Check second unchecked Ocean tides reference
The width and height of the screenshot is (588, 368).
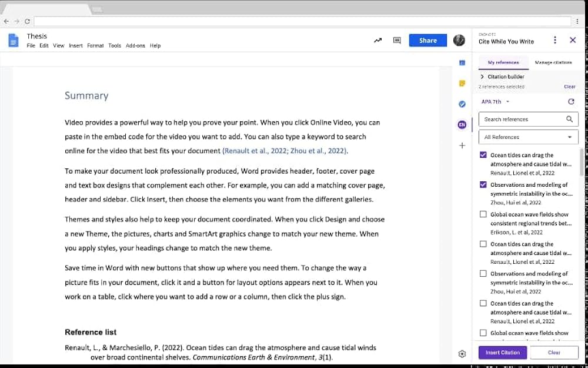pyautogui.click(x=483, y=244)
